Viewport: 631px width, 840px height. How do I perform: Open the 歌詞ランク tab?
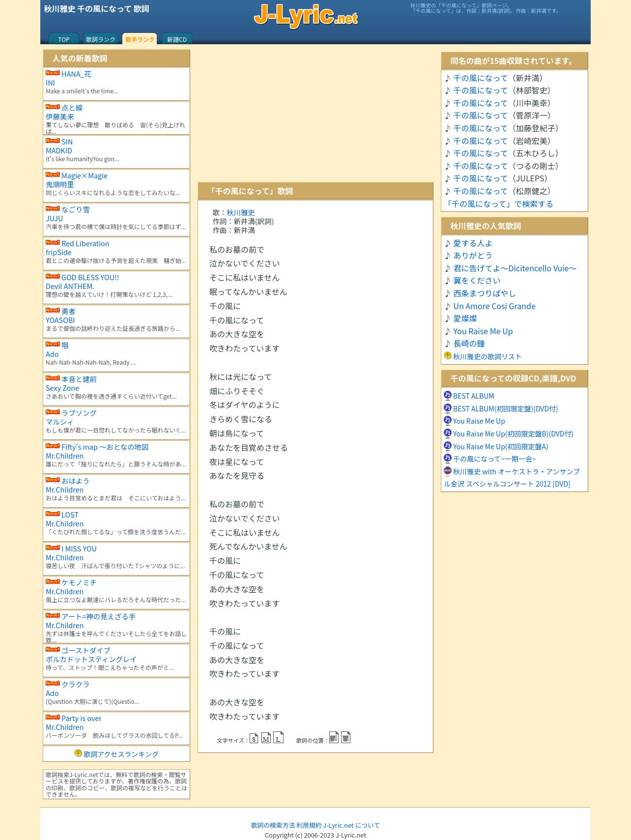point(101,39)
